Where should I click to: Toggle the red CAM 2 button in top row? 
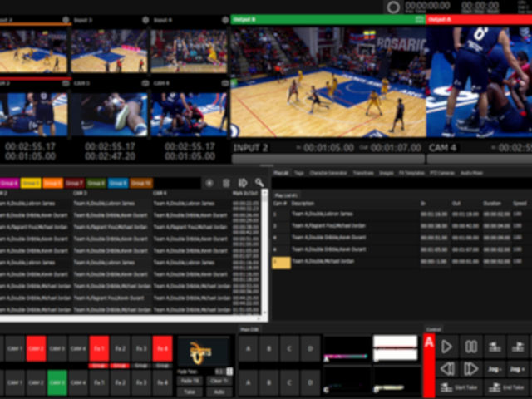[37, 348]
